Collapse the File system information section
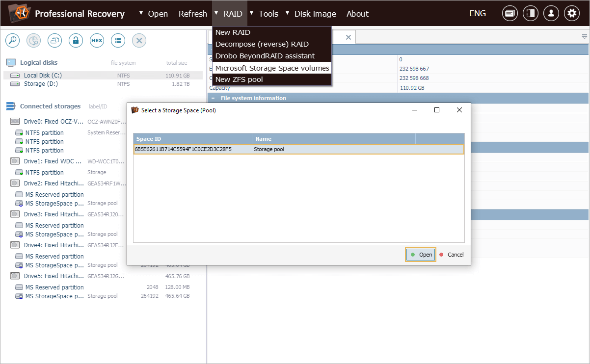Screen dimensions: 590x364 tap(213, 98)
